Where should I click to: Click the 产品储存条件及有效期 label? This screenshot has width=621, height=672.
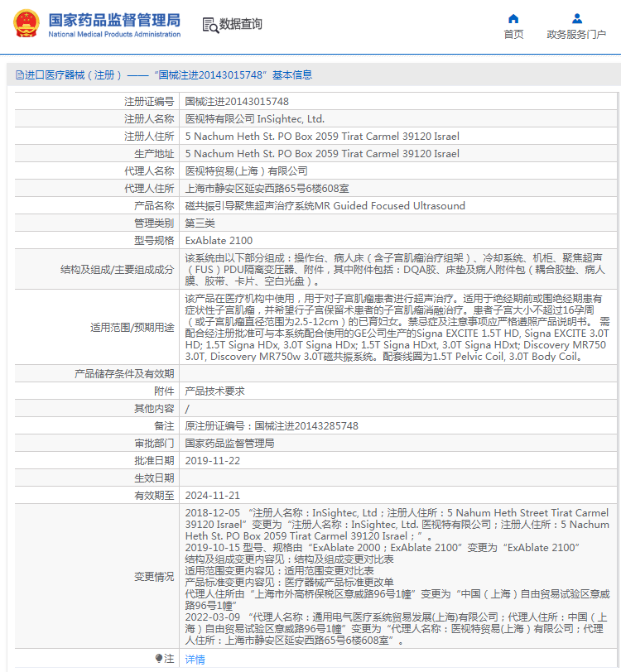pos(124,374)
